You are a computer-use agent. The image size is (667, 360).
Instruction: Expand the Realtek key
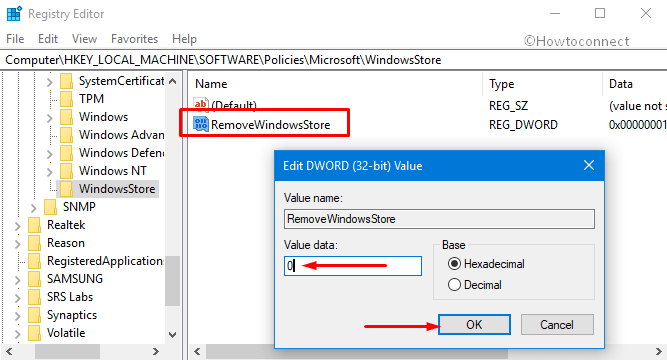click(x=18, y=226)
